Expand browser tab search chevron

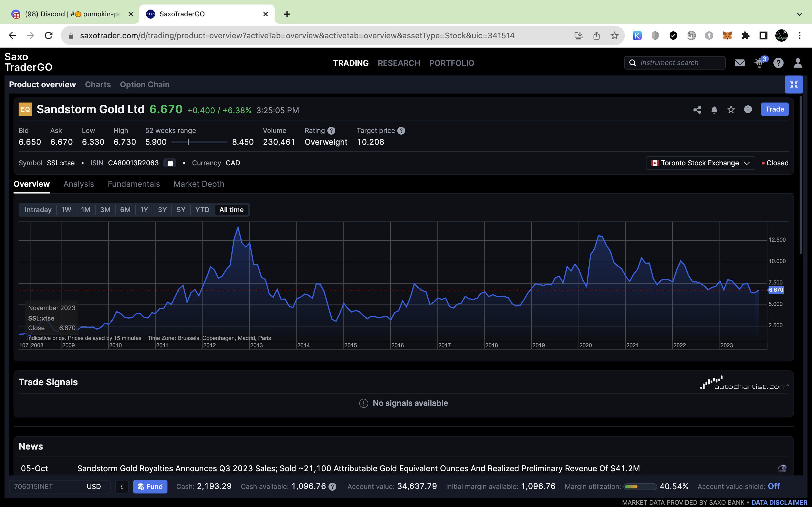799,14
